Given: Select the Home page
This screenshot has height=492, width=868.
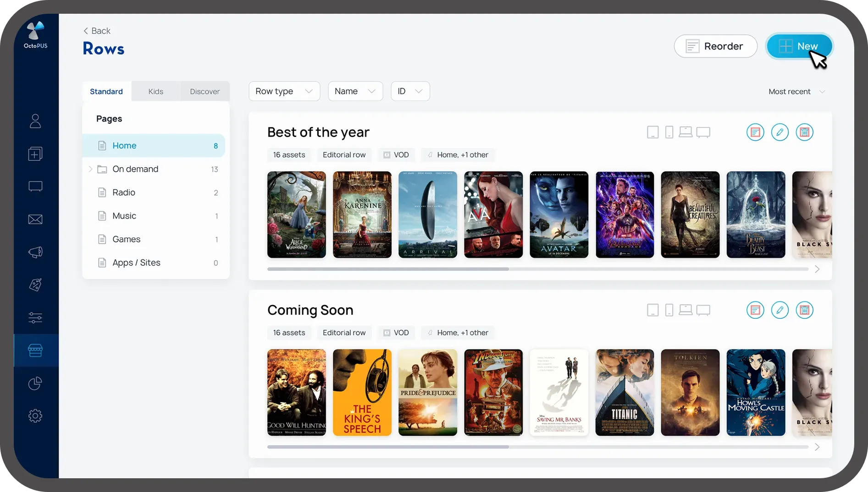Looking at the screenshot, I should (x=154, y=146).
